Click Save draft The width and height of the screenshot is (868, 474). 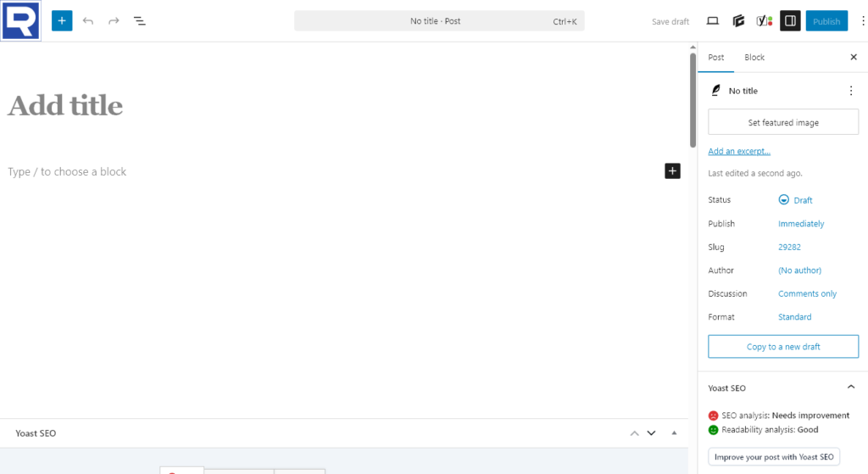pos(670,21)
